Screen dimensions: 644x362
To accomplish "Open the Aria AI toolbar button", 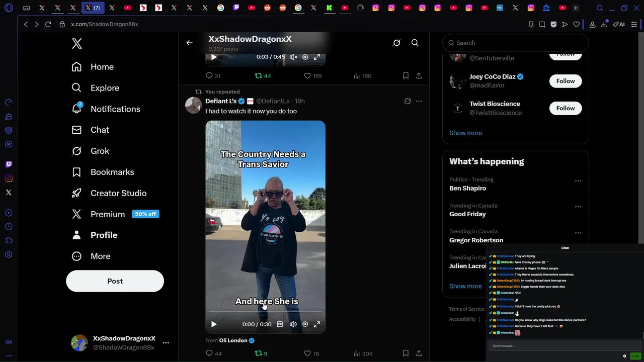I will click(x=619, y=24).
